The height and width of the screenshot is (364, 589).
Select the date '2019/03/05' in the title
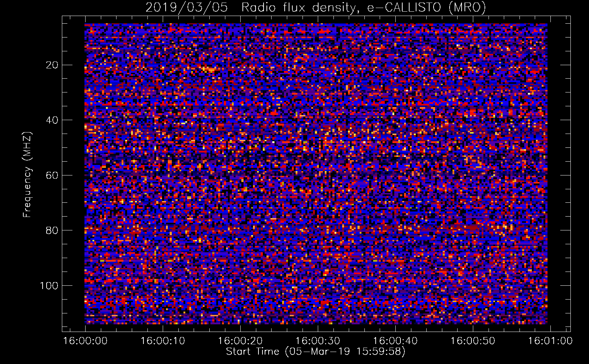click(x=187, y=8)
